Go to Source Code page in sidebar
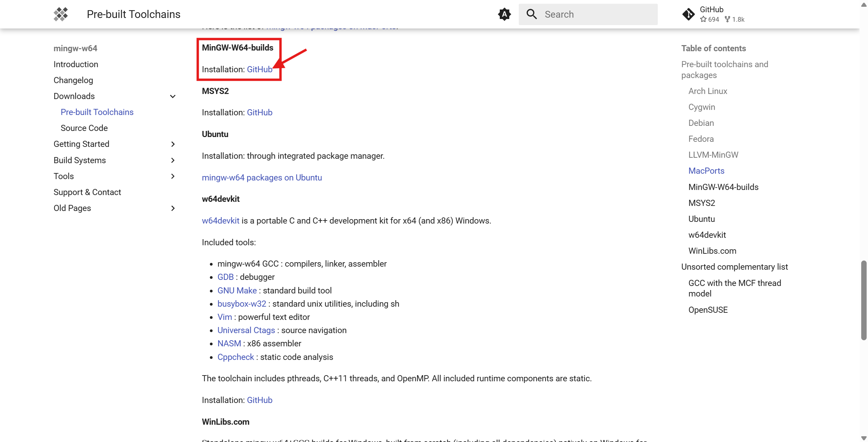This screenshot has width=868, height=442. click(x=84, y=128)
